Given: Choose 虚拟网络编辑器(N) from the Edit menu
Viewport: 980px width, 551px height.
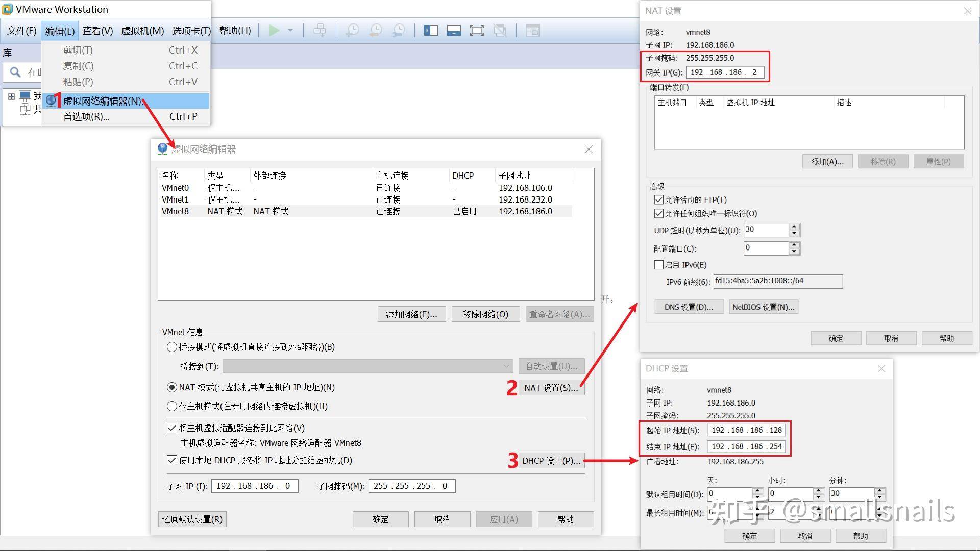Looking at the screenshot, I should pyautogui.click(x=126, y=101).
